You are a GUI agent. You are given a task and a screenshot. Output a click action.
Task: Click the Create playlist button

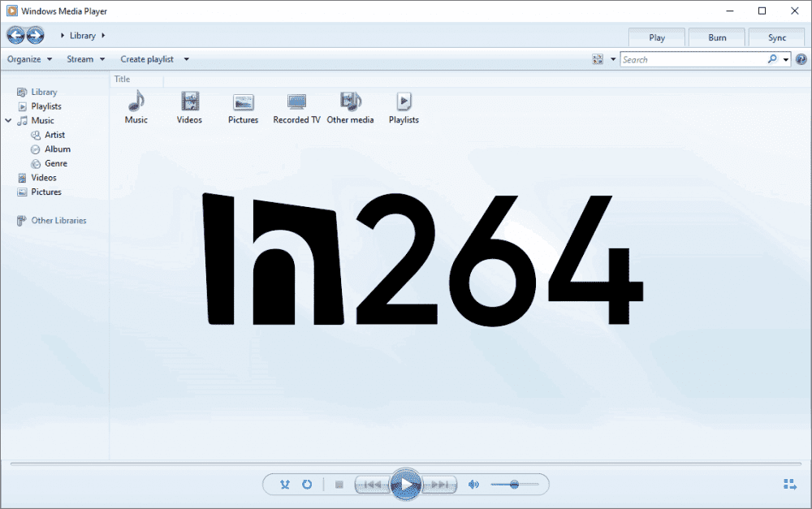coord(149,58)
